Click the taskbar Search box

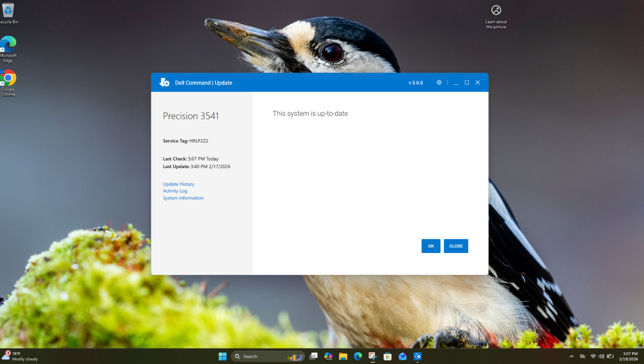(268, 356)
